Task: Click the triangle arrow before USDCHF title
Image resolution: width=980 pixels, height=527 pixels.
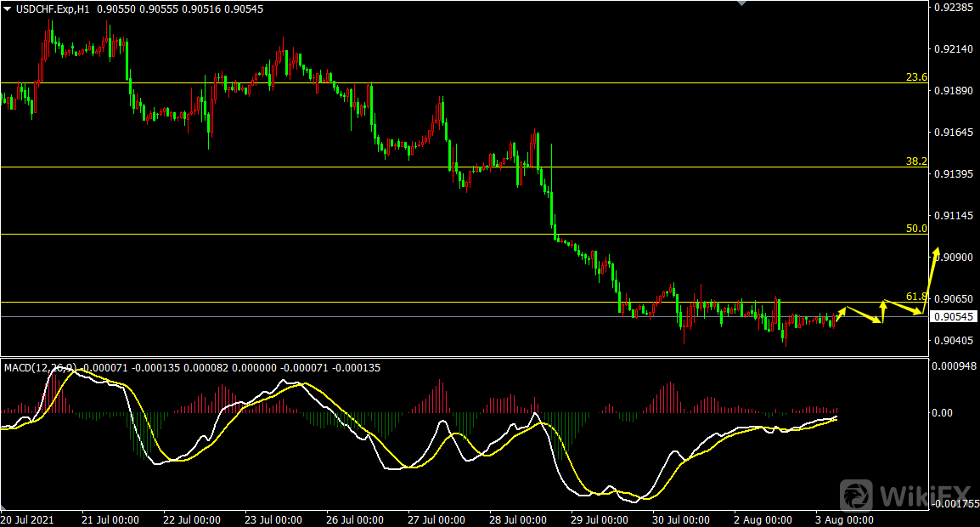Action: pyautogui.click(x=7, y=8)
